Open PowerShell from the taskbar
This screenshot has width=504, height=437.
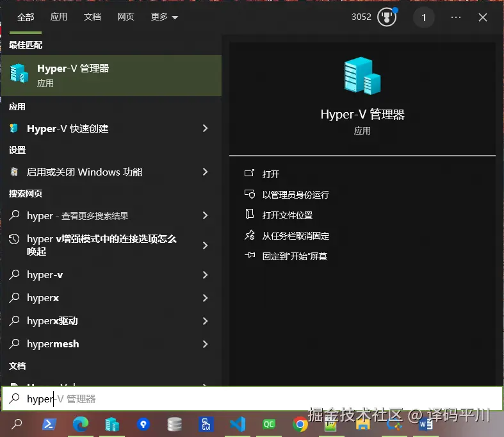(49, 424)
